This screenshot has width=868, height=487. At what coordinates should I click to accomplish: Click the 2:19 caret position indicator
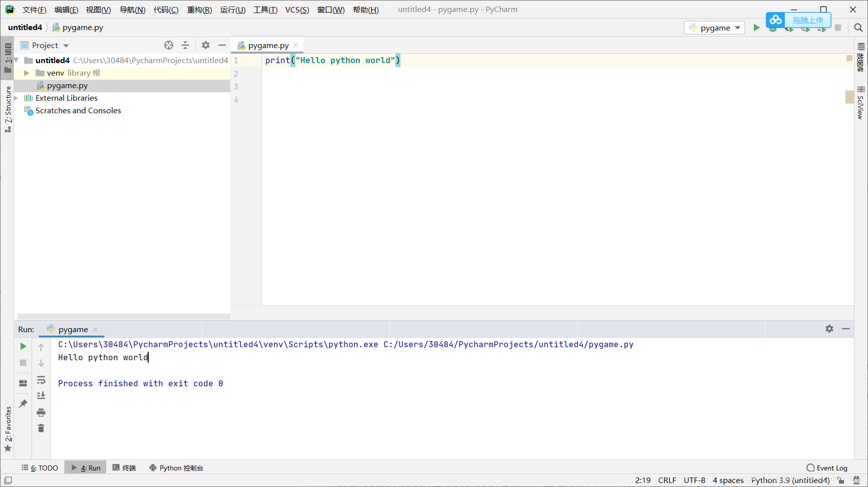(x=643, y=480)
